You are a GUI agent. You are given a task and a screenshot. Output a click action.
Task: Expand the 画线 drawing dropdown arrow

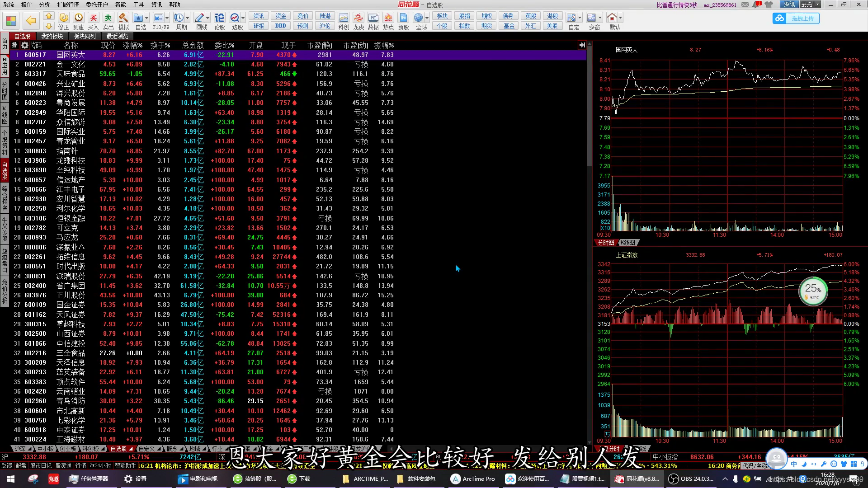(208, 18)
